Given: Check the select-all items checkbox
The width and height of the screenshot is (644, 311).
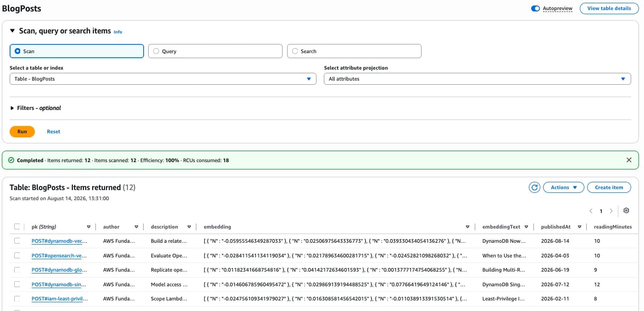Looking at the screenshot, I should coord(17,226).
